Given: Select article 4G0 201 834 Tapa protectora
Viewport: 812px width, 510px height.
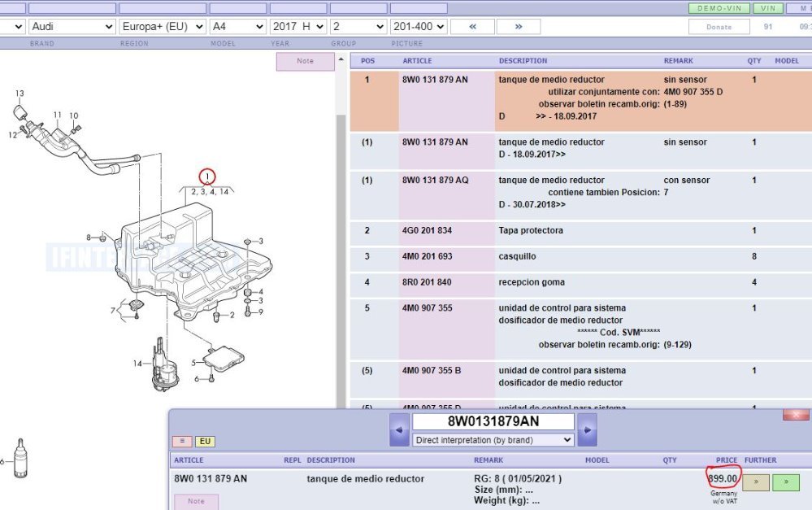Looking at the screenshot, I should pos(427,230).
